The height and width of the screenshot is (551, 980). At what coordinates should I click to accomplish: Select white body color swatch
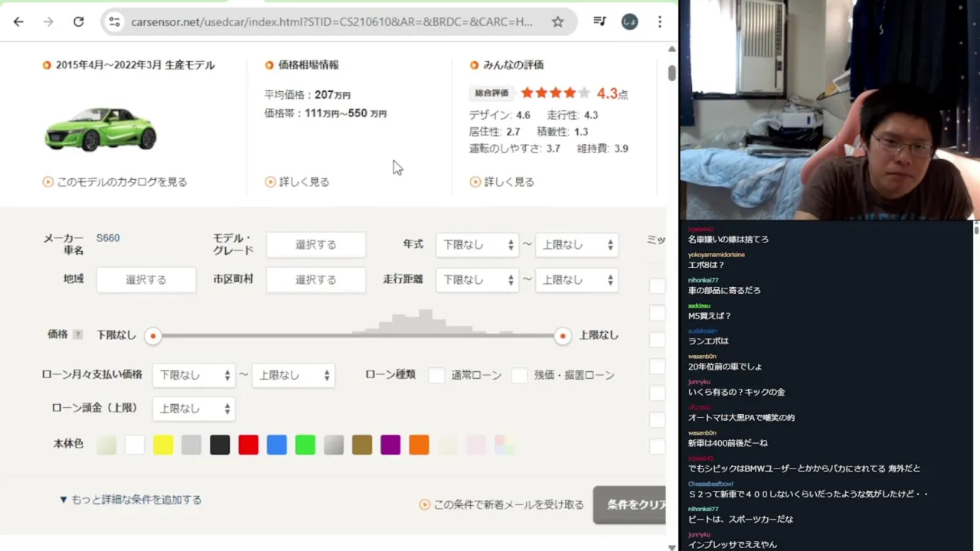(135, 445)
